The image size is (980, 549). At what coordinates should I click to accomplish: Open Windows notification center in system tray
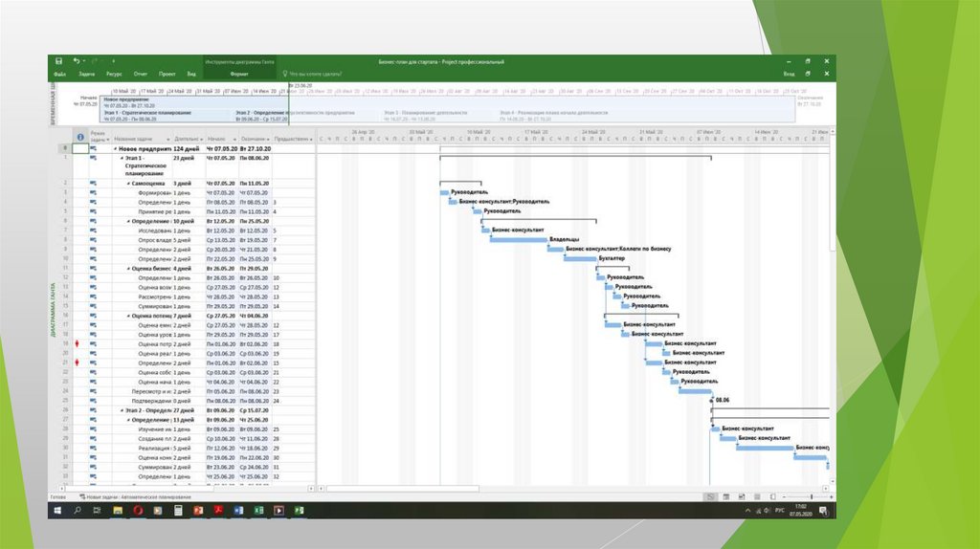coord(824,512)
